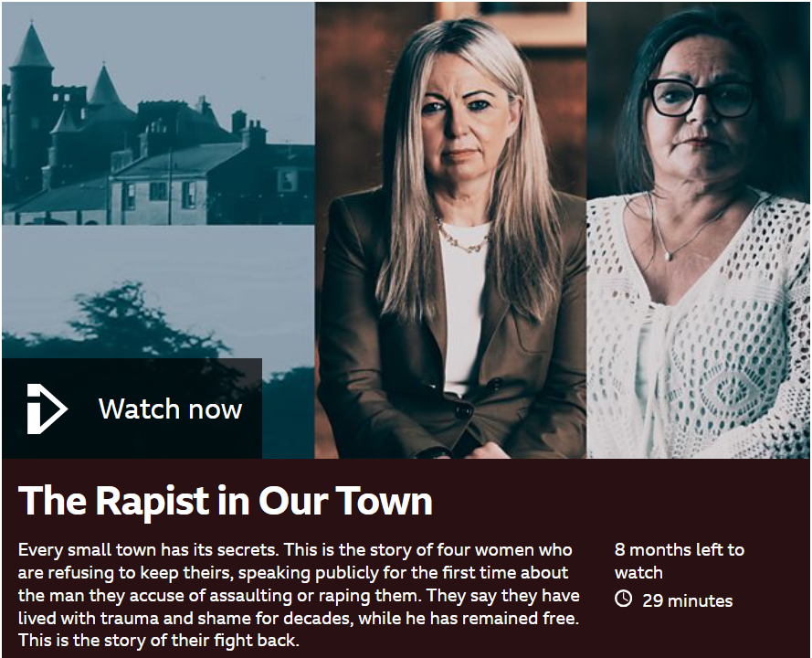Click the gold chain necklace on blonde woman
The height and width of the screenshot is (658, 812).
click(462, 238)
